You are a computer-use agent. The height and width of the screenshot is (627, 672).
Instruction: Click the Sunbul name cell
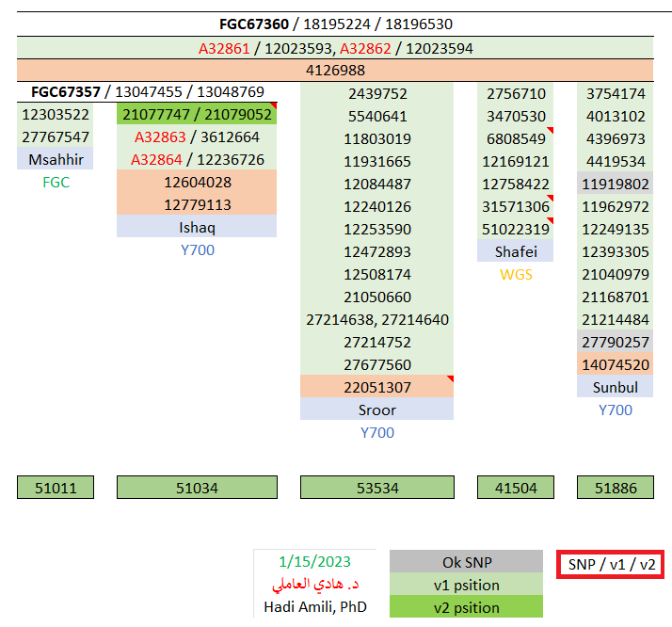coord(616,387)
